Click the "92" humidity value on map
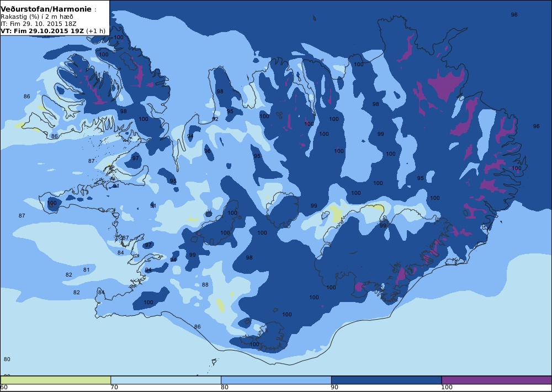Image resolution: width=552 pixels, height=392 pixels. coord(215,119)
